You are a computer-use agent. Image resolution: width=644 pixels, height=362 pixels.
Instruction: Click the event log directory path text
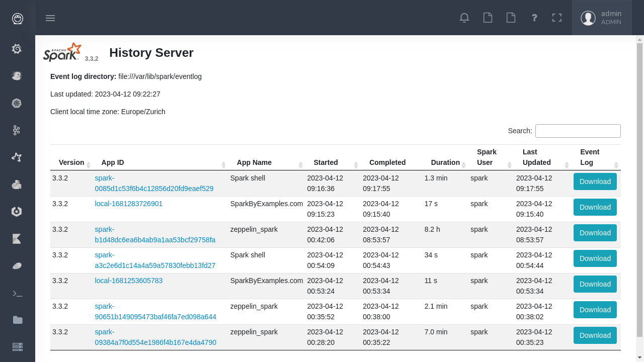(x=160, y=76)
